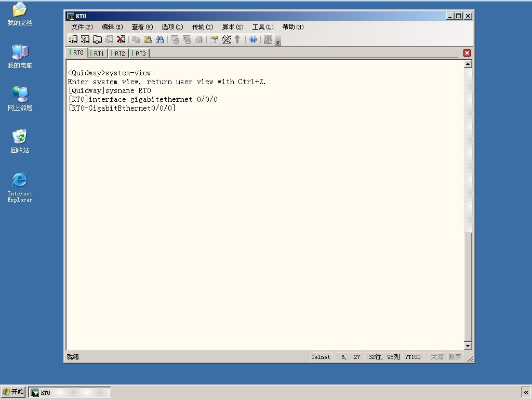Open the 编辑(E) menu

point(112,27)
